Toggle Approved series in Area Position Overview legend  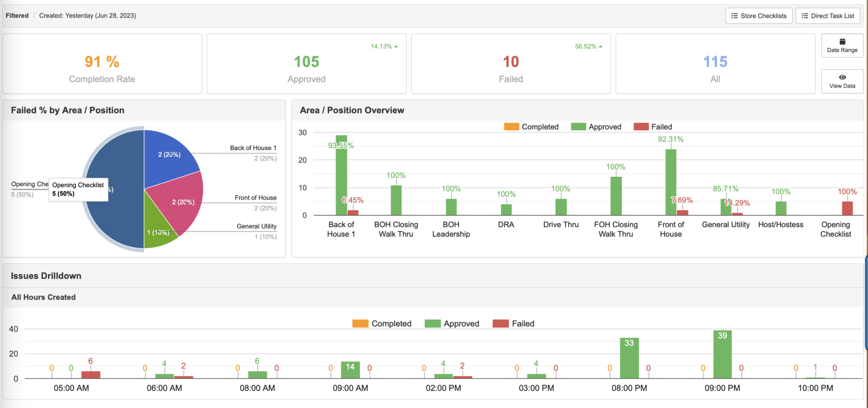596,127
